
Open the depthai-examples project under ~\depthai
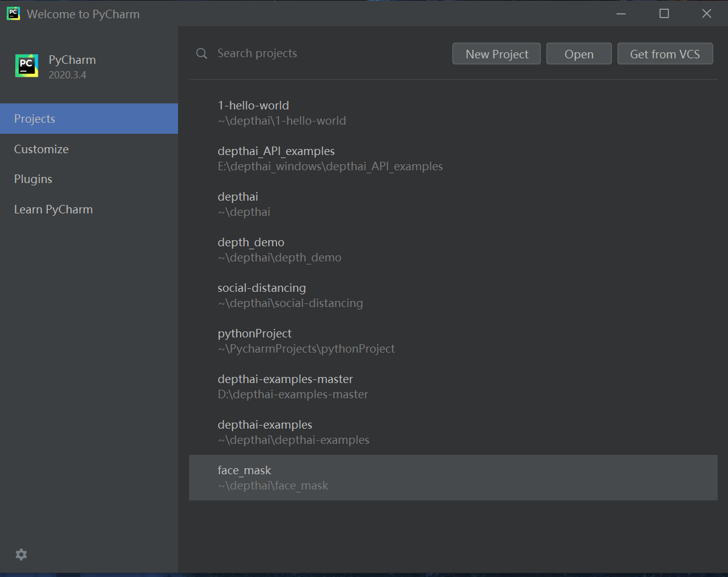pyautogui.click(x=453, y=432)
